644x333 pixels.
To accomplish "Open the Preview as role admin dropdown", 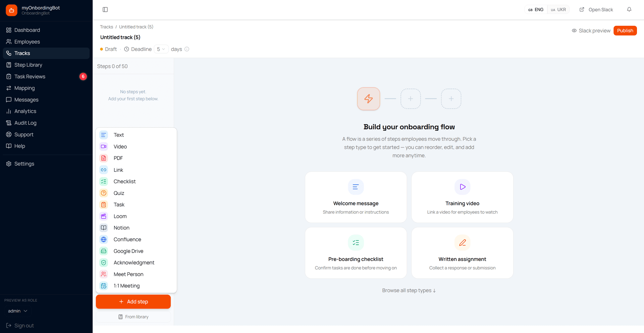I will 18,311.
